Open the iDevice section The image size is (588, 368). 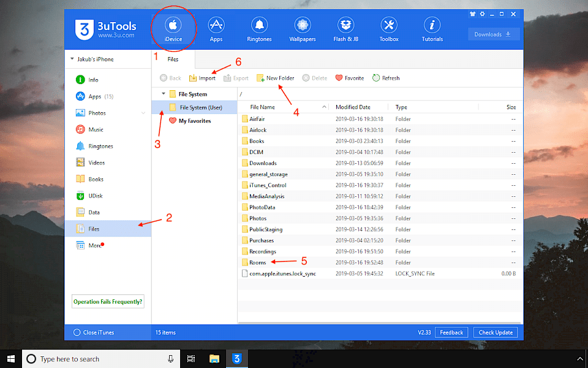point(173,29)
